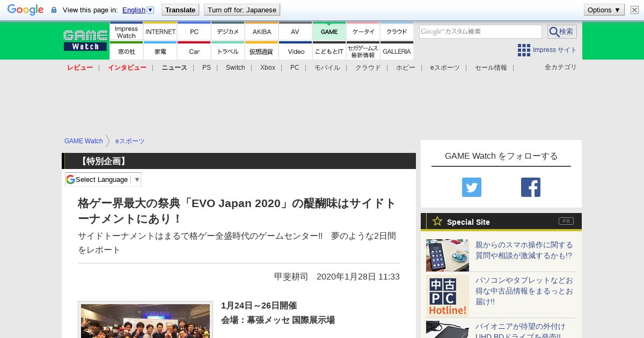Open the 全カテゴリ link
This screenshot has height=338, width=644.
point(561,67)
